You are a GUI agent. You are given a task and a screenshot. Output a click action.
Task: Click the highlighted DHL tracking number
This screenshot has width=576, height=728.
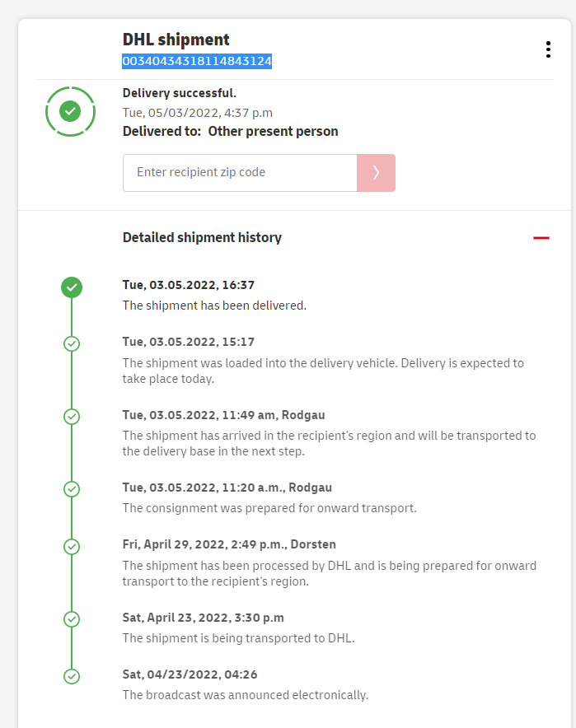tap(197, 61)
